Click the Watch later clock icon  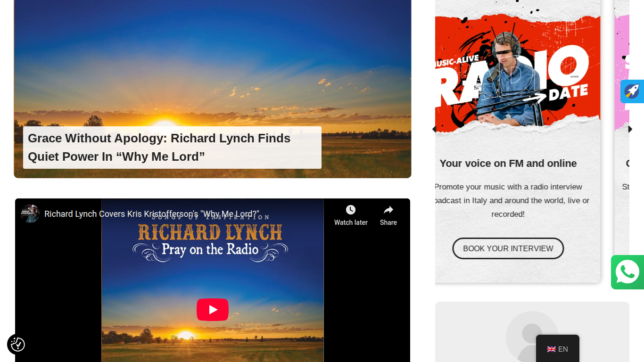tap(351, 210)
